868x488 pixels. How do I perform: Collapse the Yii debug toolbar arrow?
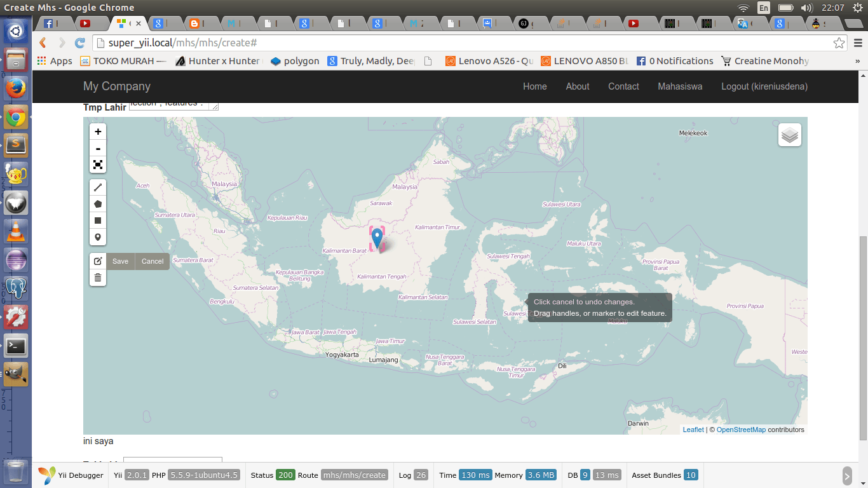pyautogui.click(x=847, y=475)
